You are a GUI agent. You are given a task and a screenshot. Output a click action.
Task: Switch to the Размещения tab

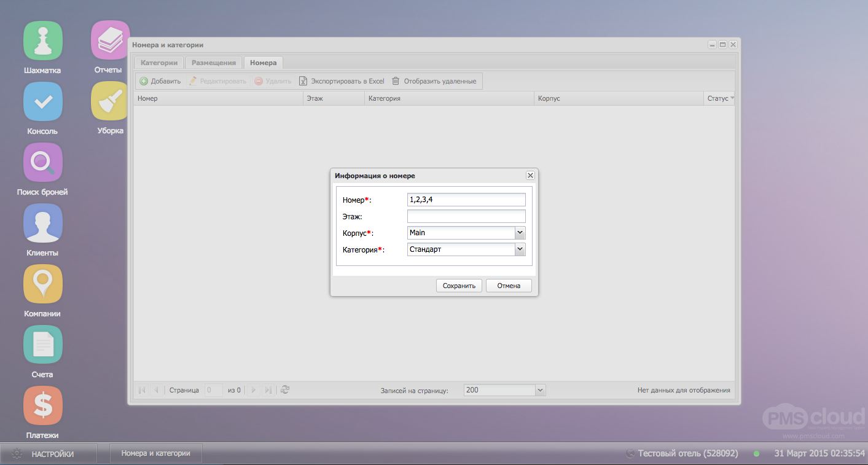(x=213, y=63)
